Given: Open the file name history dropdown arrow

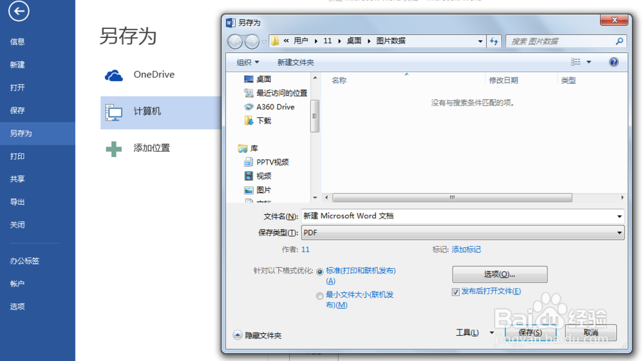Looking at the screenshot, I should pyautogui.click(x=620, y=216).
